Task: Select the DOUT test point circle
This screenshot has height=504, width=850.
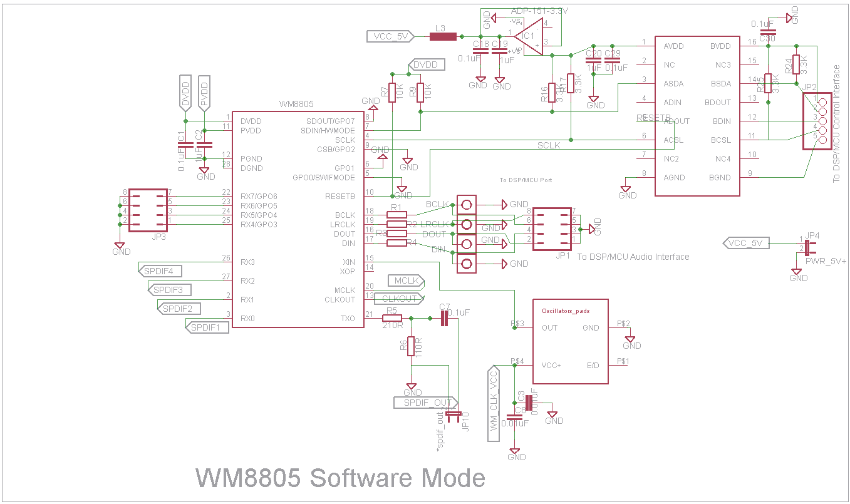Action: 466,244
